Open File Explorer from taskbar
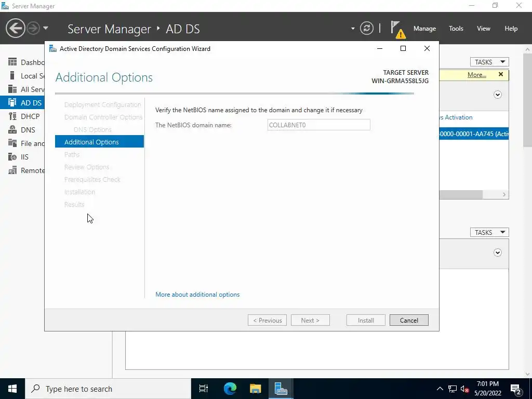This screenshot has width=532, height=399. [256, 389]
